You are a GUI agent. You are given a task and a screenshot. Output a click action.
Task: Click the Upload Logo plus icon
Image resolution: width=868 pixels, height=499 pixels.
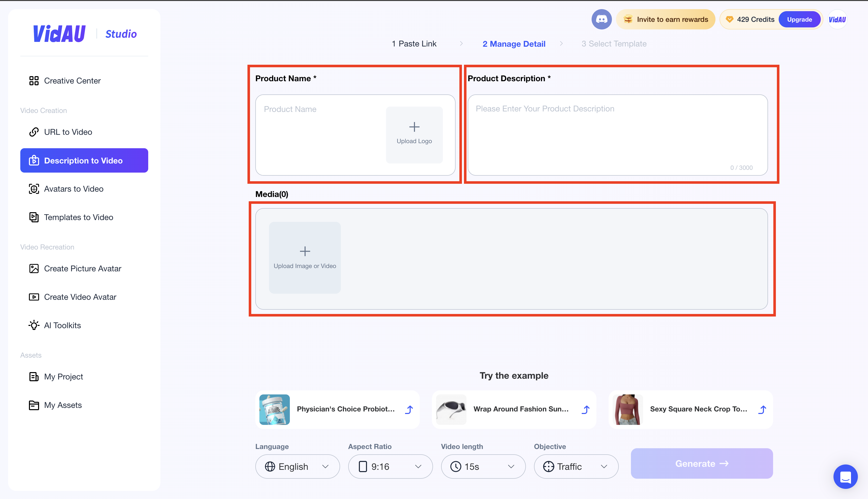click(414, 126)
